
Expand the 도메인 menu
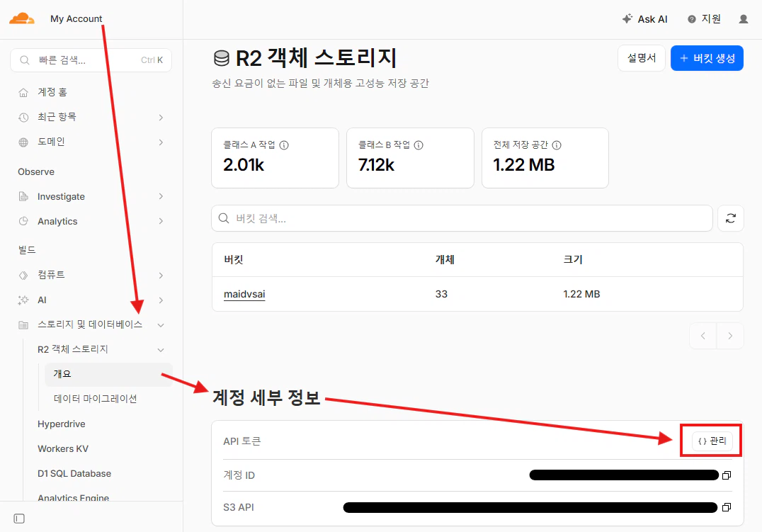(161, 142)
